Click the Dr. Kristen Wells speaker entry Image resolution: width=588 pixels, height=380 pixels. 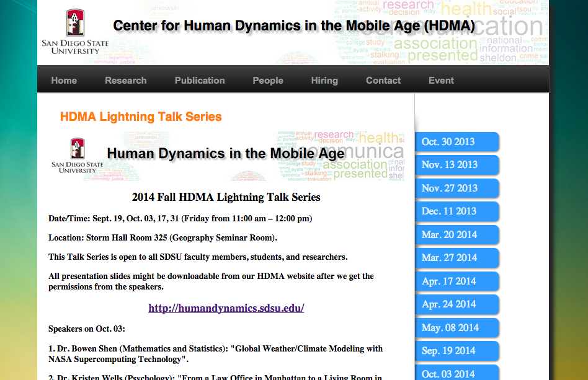click(x=215, y=376)
